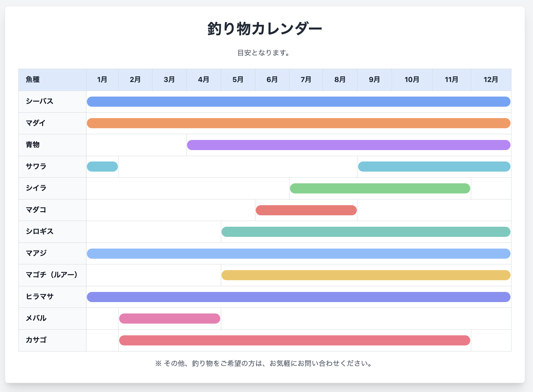The image size is (533, 392).
Task: Click the 9月 column header
Action: 374,79
